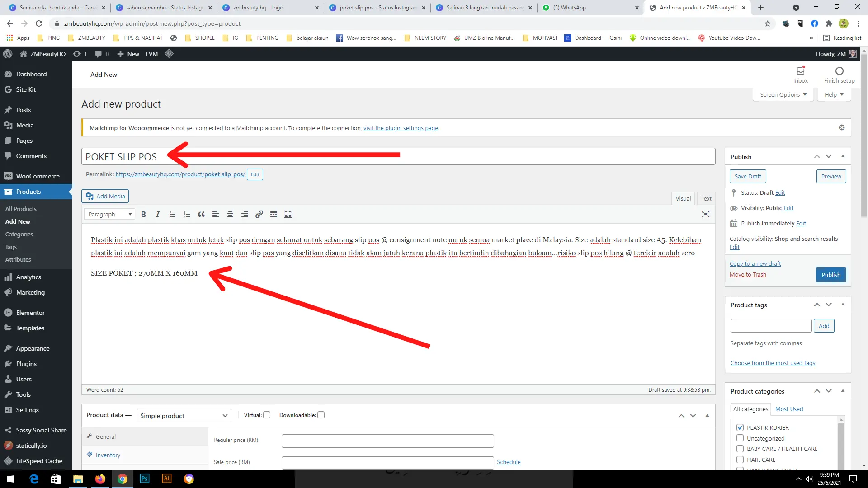Enable the Virtual product checkbox

pos(267,415)
